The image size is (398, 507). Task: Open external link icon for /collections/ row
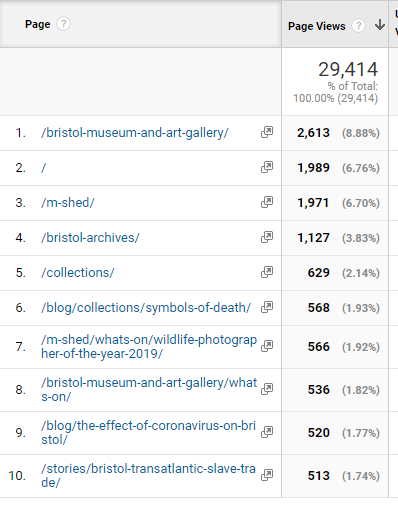(x=267, y=272)
